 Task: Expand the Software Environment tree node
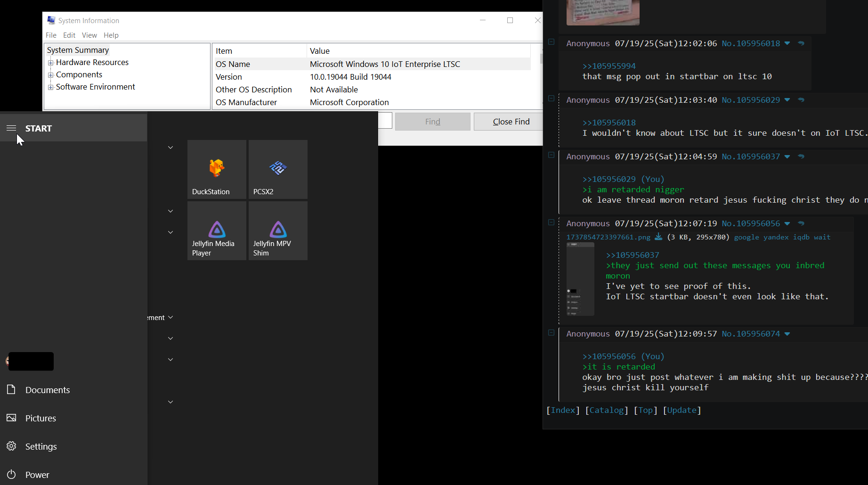click(x=50, y=87)
